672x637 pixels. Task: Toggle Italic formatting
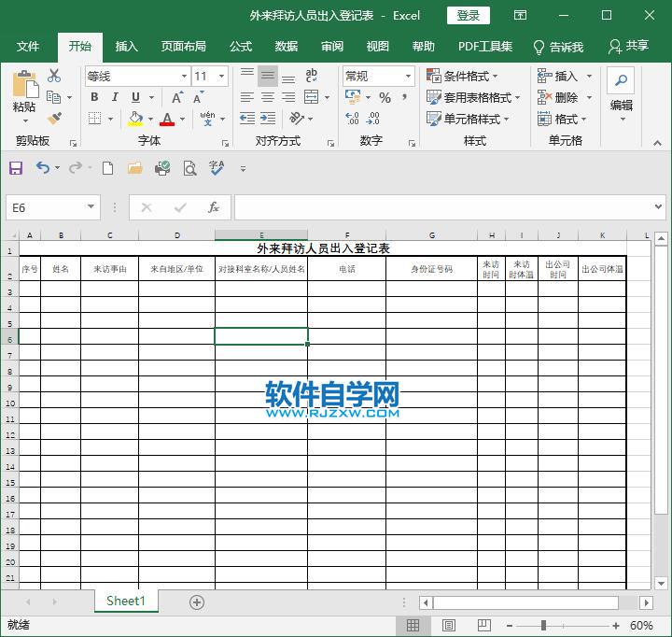coord(115,97)
